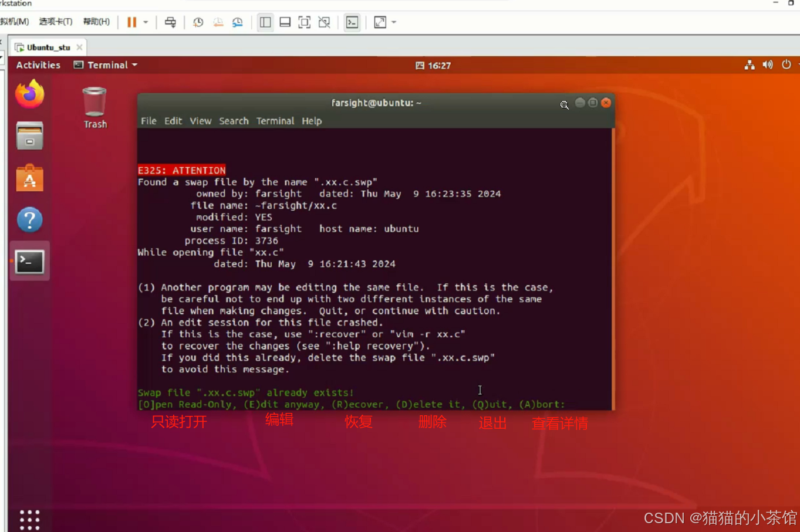The height and width of the screenshot is (532, 800).
Task: Click the '(A)bort:' option text
Action: pos(542,404)
